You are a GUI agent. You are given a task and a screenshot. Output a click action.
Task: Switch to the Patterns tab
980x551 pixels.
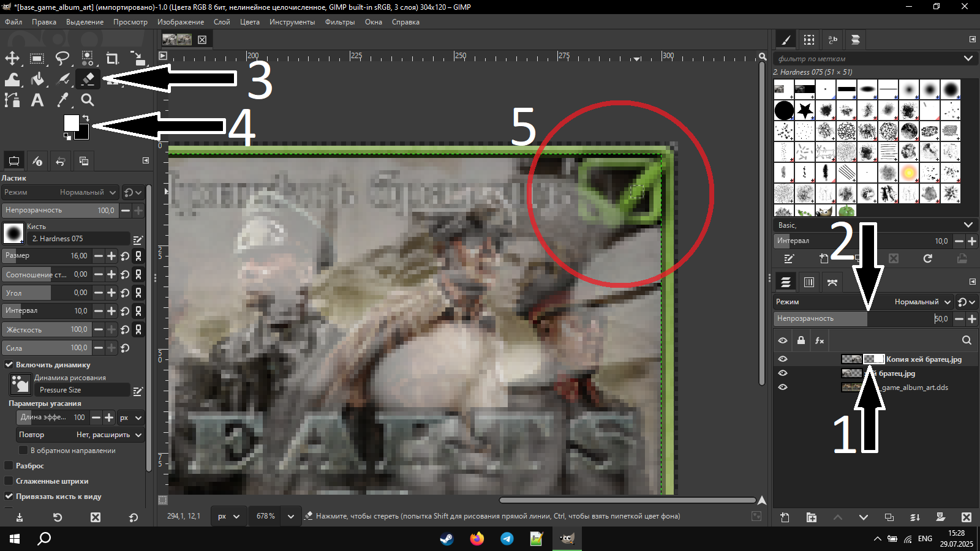click(809, 40)
